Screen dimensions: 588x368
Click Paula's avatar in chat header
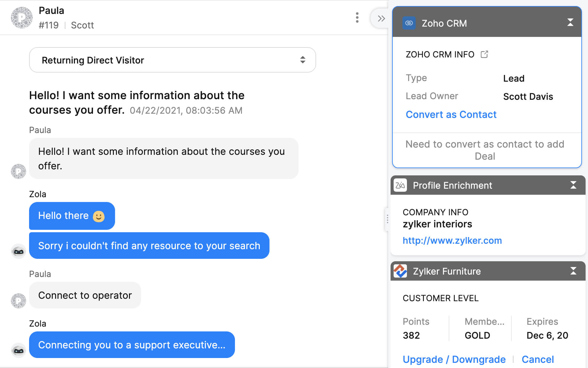point(21,18)
